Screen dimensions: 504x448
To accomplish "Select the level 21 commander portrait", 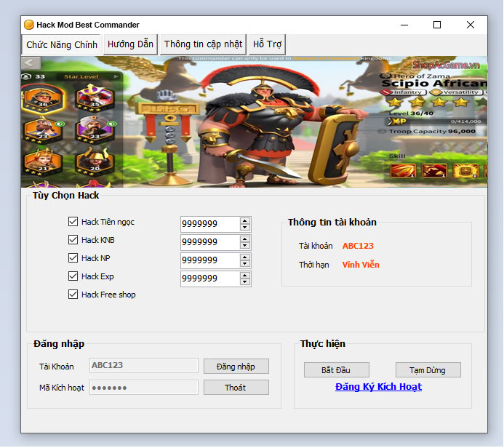I will [x=43, y=161].
